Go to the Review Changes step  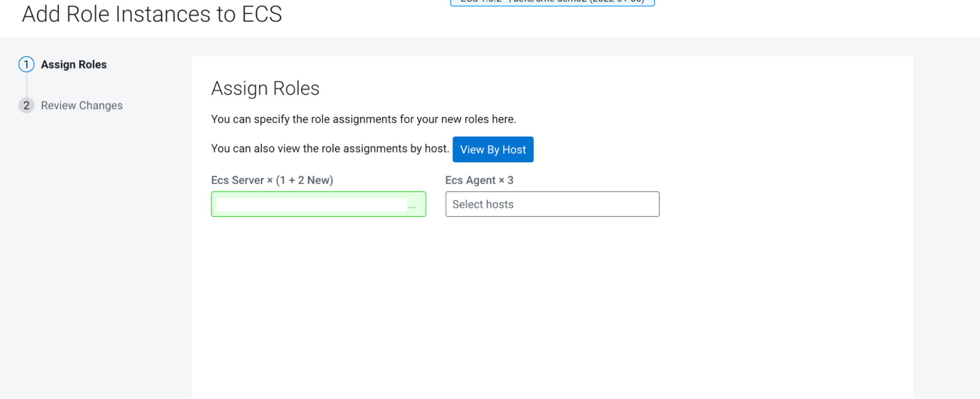click(x=82, y=106)
